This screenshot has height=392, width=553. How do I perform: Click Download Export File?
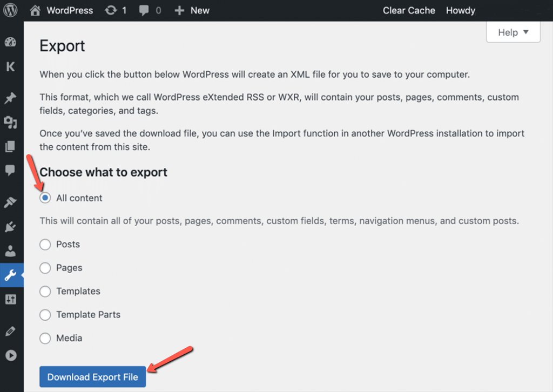point(92,377)
